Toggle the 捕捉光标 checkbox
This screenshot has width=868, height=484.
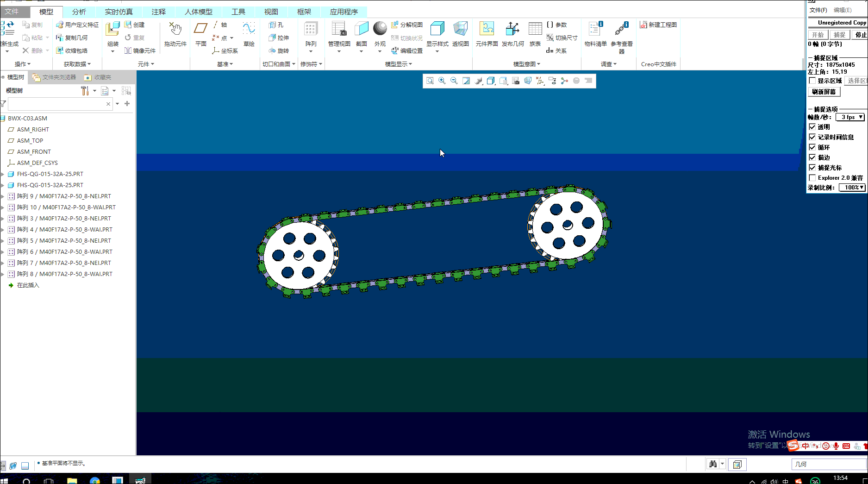coord(812,167)
